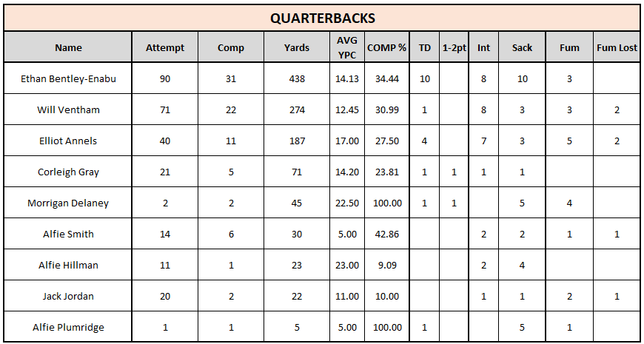
Task: Select Morrigan Delaney's 22.50 average cell
Action: (347, 203)
